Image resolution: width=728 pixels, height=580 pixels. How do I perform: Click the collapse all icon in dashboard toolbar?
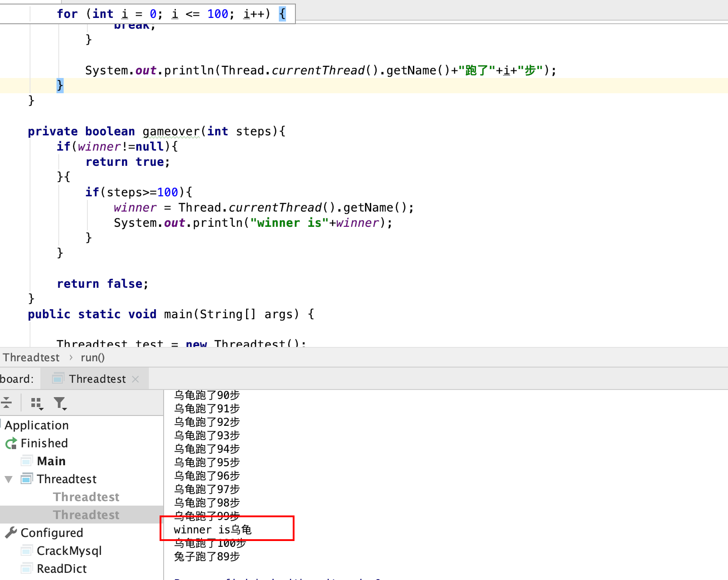coord(6,403)
